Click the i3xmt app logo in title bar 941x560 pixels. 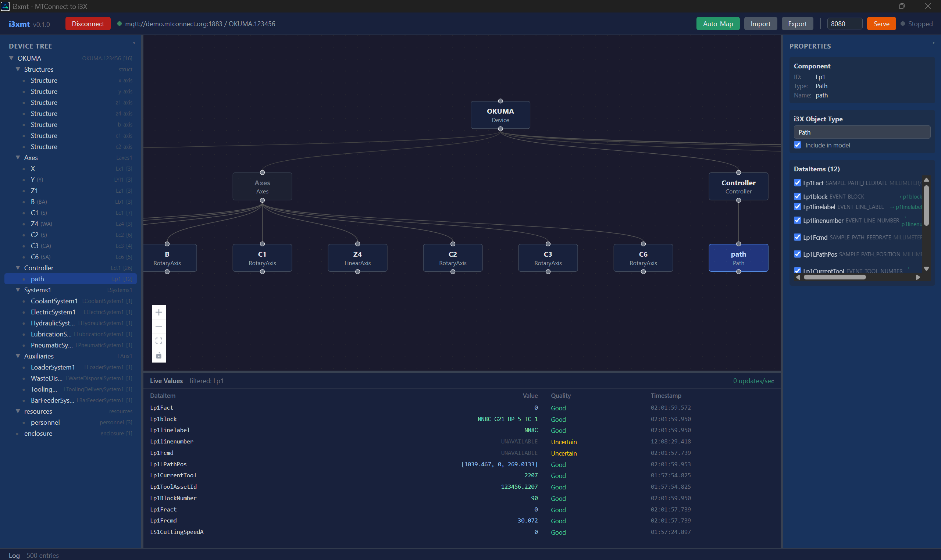[x=5, y=6]
